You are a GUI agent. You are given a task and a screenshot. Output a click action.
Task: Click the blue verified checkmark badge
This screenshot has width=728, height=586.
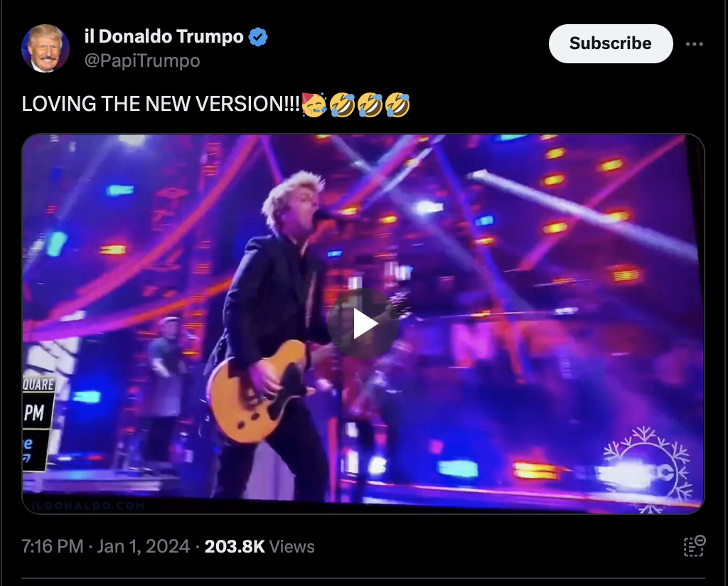pyautogui.click(x=257, y=37)
